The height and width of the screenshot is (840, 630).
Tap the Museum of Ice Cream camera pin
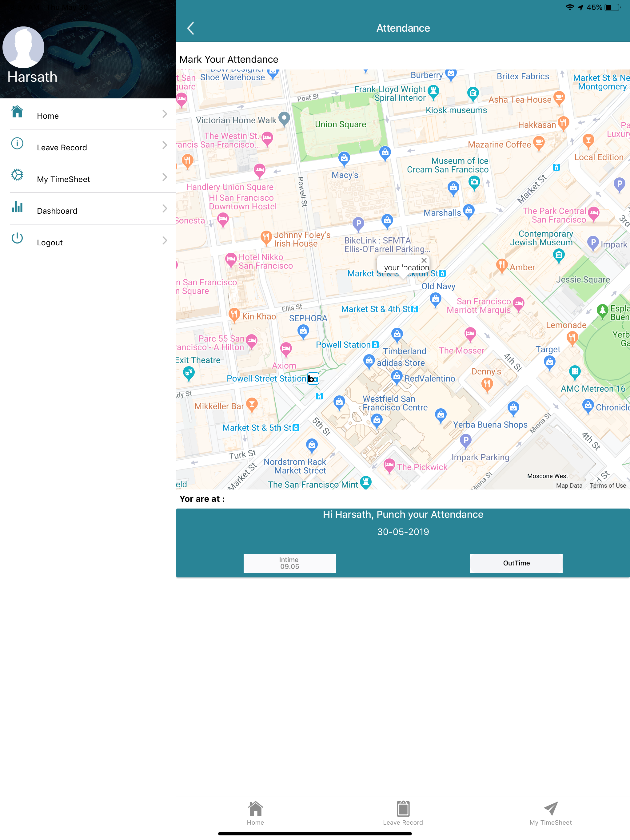coord(474,183)
